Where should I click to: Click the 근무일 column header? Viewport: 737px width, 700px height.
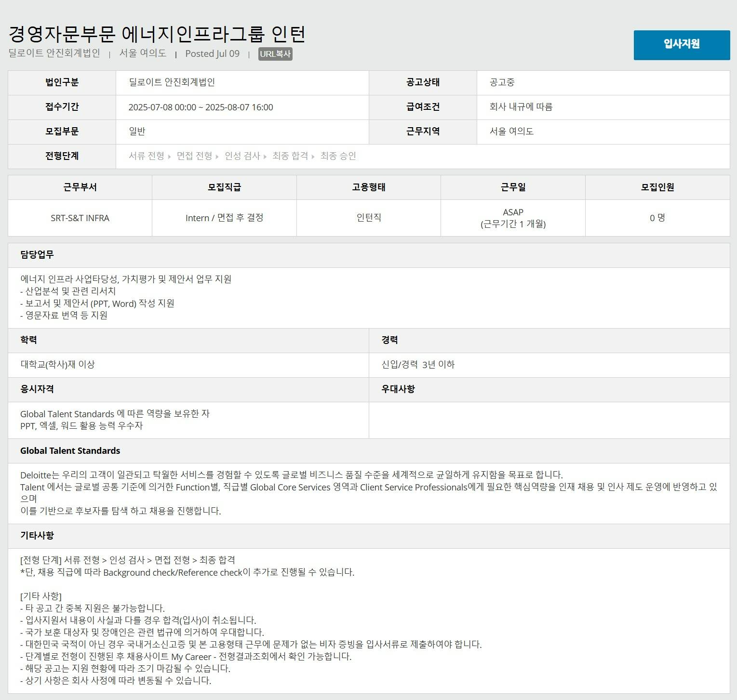click(513, 187)
